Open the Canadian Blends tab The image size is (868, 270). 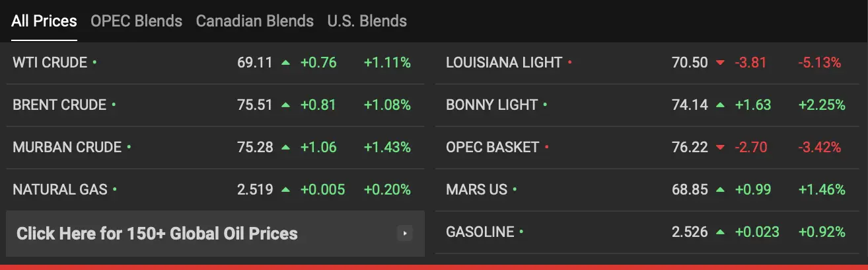[255, 21]
